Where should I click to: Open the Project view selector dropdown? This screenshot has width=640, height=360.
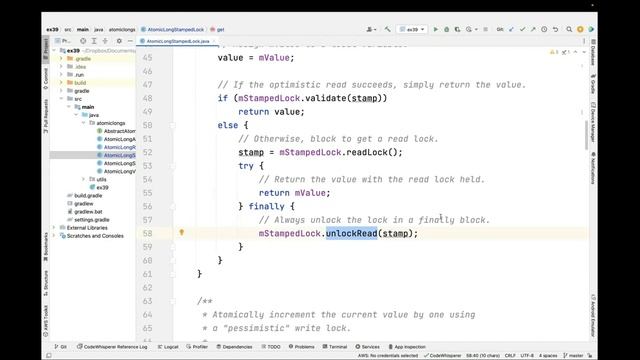[62, 41]
